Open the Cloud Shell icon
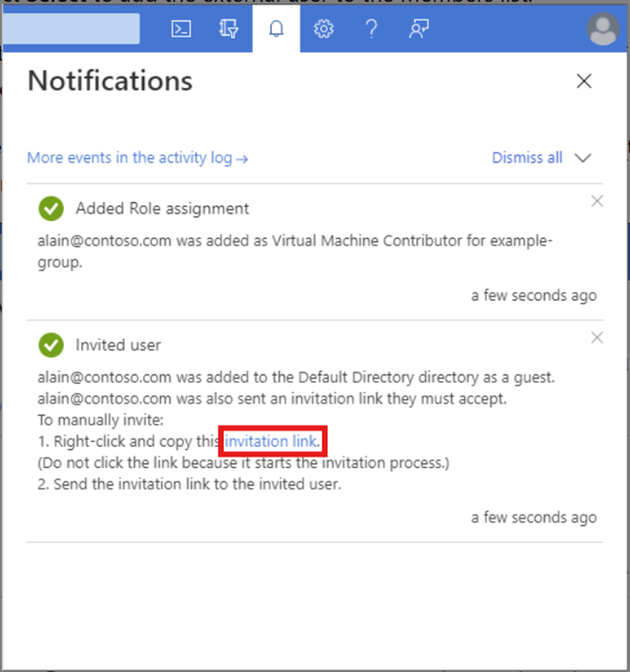This screenshot has width=630, height=672. [x=181, y=29]
